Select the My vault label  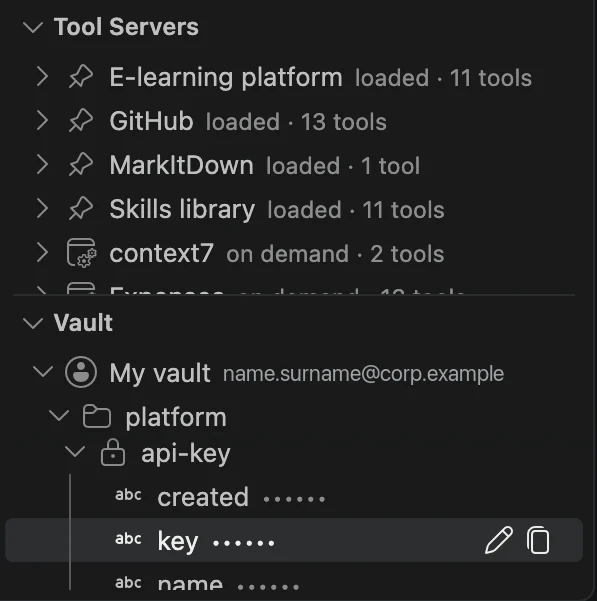[160, 373]
